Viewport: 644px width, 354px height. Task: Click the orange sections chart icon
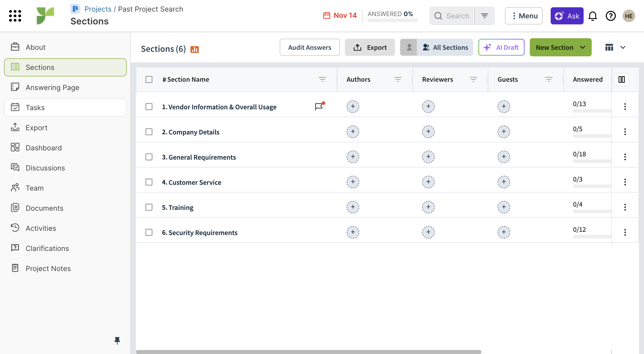[x=194, y=49]
